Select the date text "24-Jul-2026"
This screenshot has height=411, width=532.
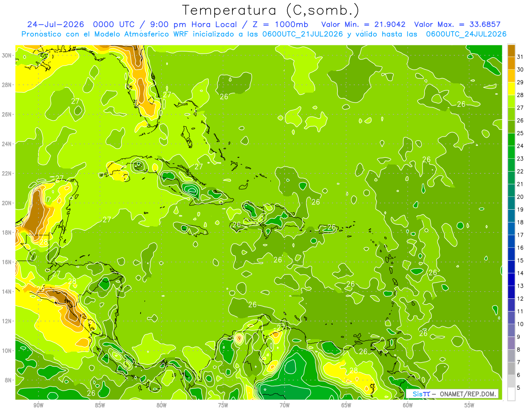pyautogui.click(x=56, y=24)
